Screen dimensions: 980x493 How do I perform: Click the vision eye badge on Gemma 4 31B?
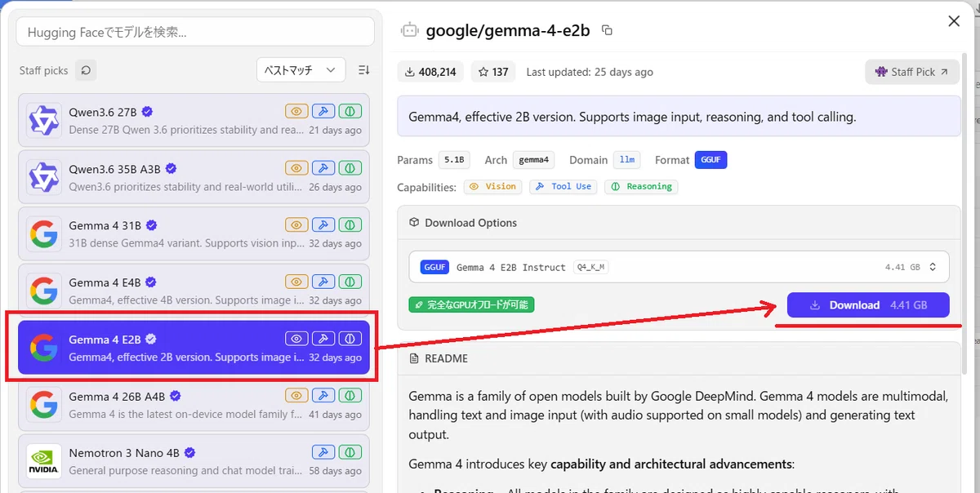point(296,225)
